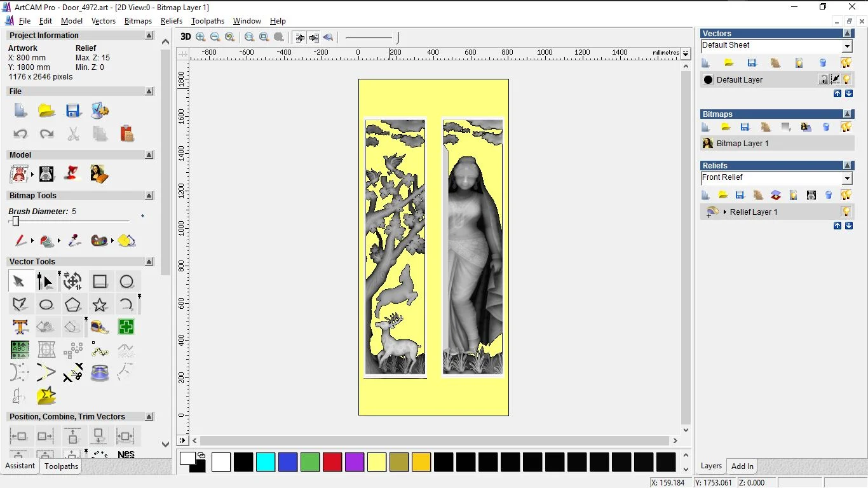868x488 pixels.
Task: Collapse the Vector Tools section
Action: (149, 262)
